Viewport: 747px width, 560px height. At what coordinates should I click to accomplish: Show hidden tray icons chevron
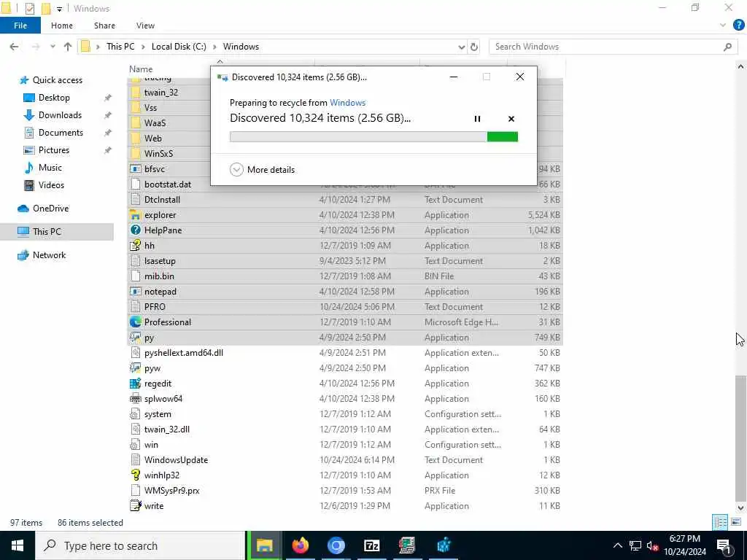618,545
